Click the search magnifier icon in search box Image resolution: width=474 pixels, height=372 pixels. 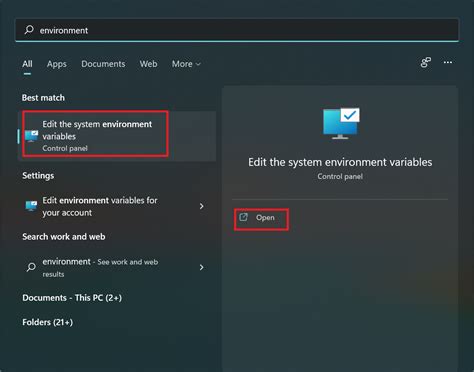(x=29, y=30)
